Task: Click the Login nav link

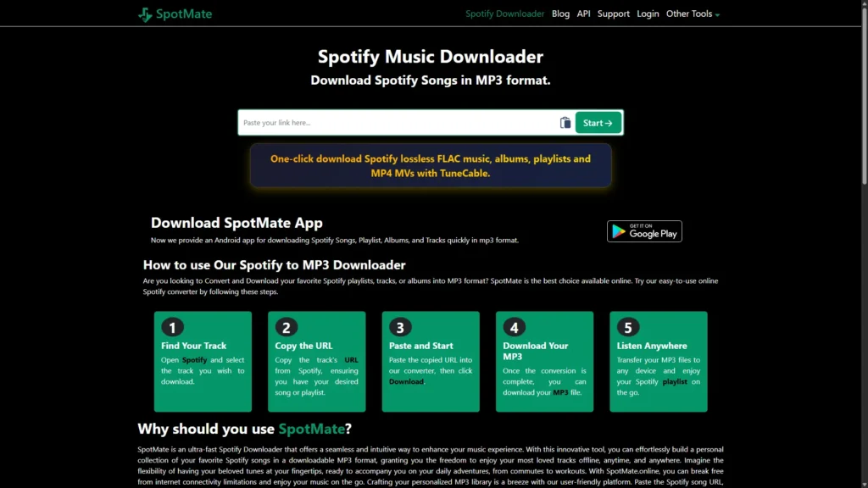Action: click(648, 14)
